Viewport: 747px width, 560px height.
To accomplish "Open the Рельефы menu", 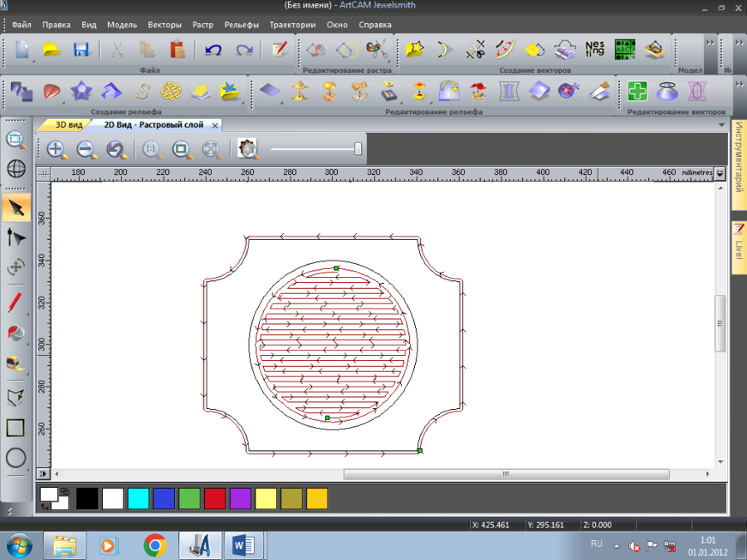I will coord(241,25).
